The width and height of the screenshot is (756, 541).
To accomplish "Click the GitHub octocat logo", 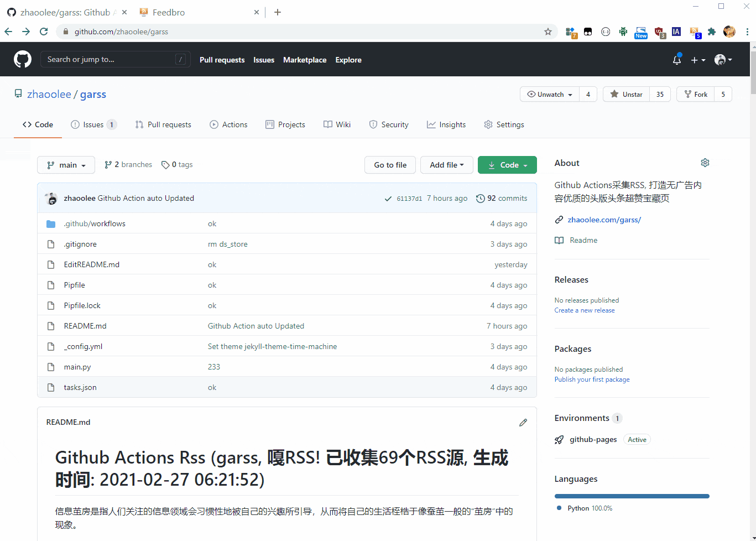I will pos(23,59).
